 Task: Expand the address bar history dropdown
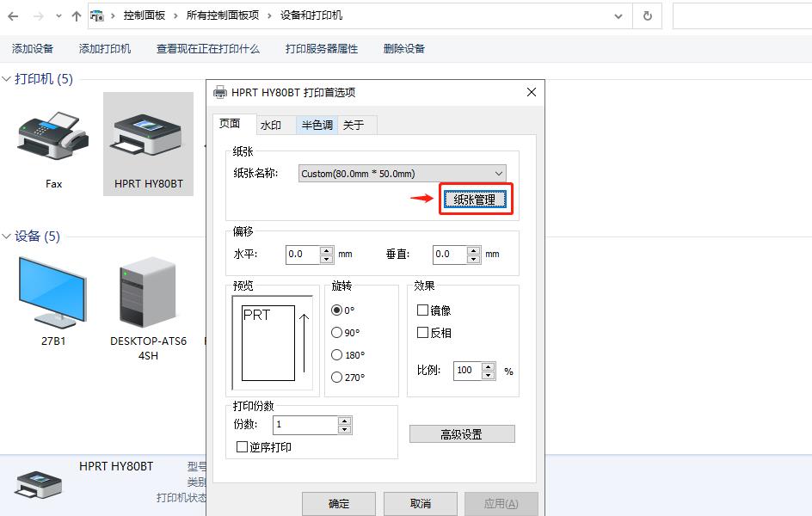point(618,16)
